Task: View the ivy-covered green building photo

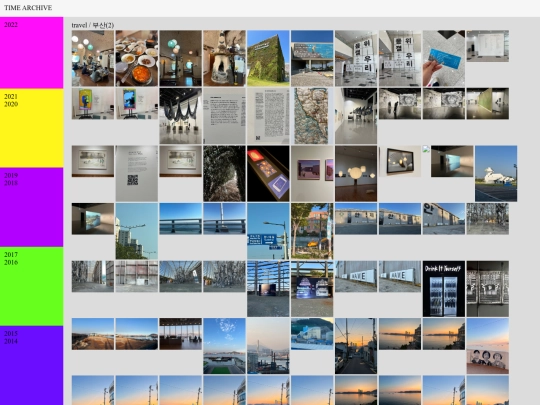Action: pos(268,58)
